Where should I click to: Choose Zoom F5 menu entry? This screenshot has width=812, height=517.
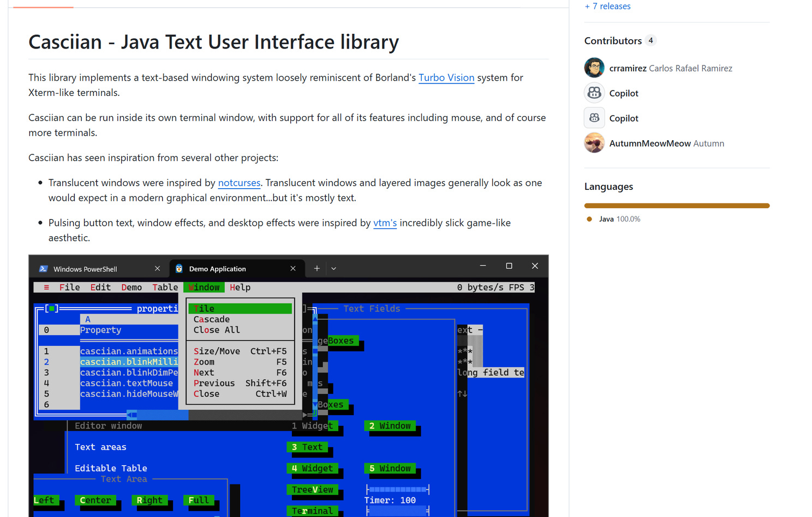240,362
